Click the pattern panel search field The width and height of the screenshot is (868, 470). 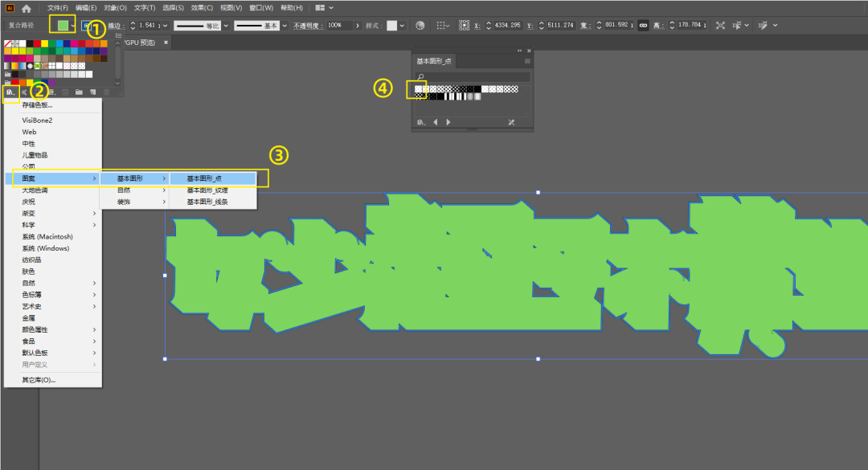pos(473,77)
